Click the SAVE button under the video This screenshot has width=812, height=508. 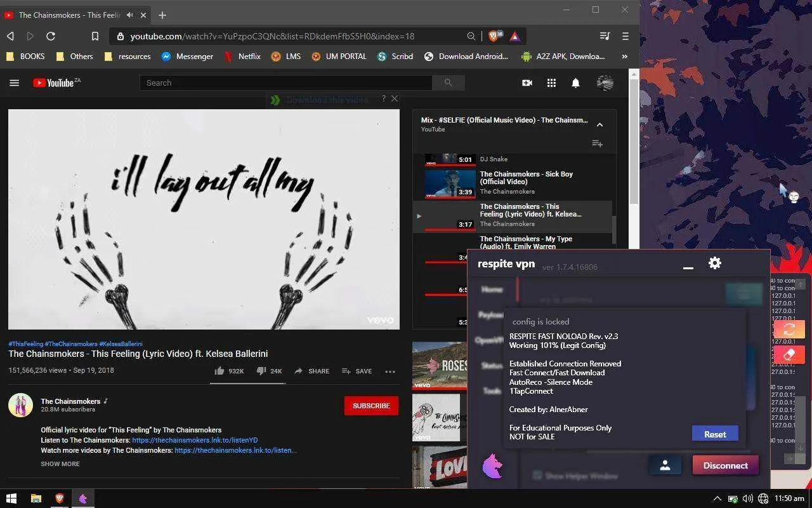[357, 371]
